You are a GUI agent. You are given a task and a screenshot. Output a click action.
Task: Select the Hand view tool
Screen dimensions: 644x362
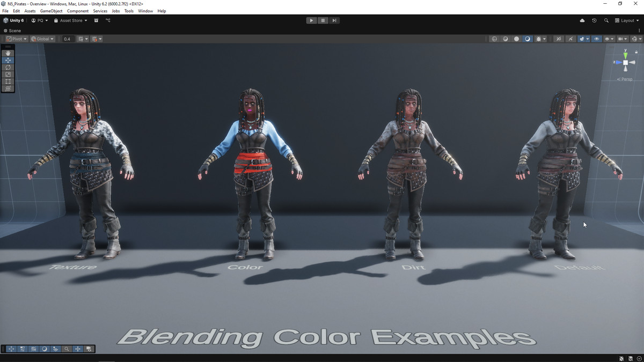pos(8,53)
